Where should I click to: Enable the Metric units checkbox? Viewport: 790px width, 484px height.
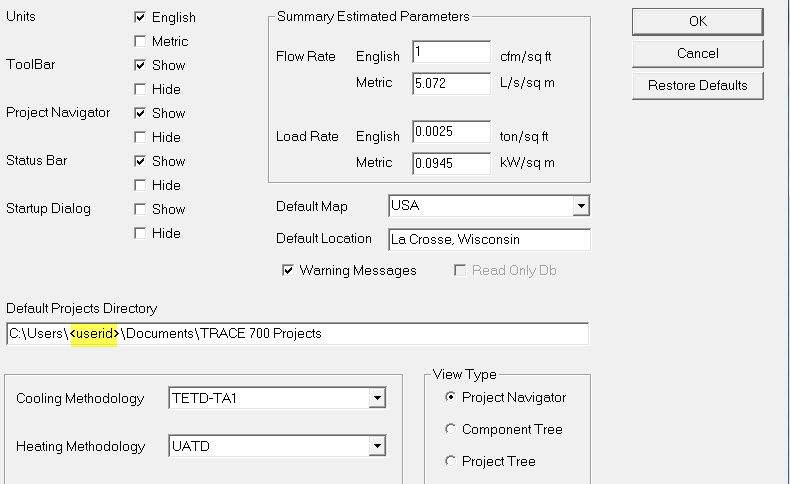pyautogui.click(x=141, y=41)
